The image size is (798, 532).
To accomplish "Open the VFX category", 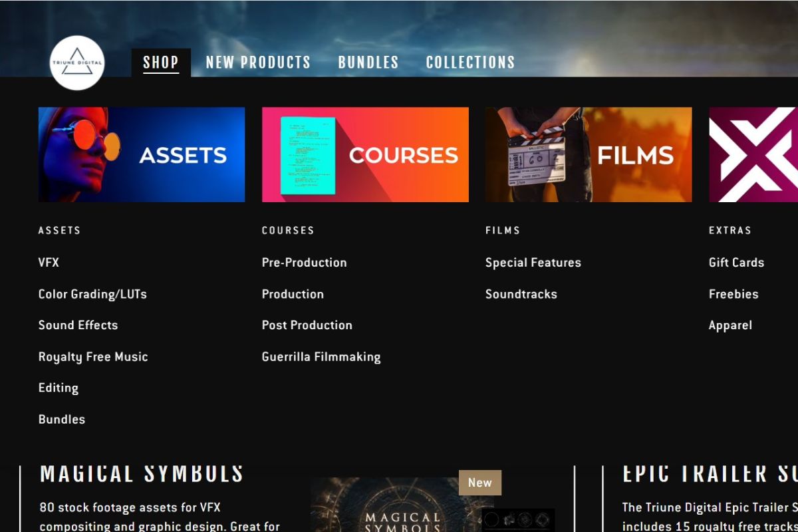I will [x=49, y=263].
